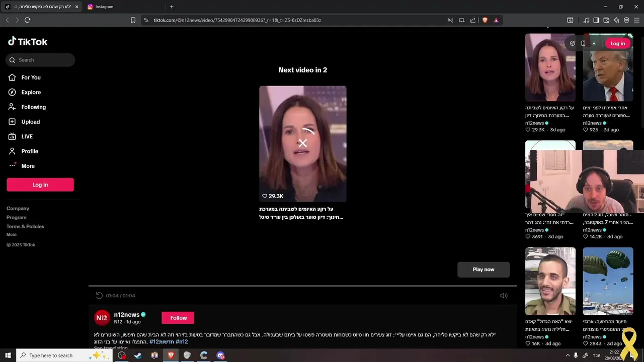Image resolution: width=644 pixels, height=362 pixels.
Task: Click the share icon in address bar
Action: pyautogui.click(x=473, y=20)
